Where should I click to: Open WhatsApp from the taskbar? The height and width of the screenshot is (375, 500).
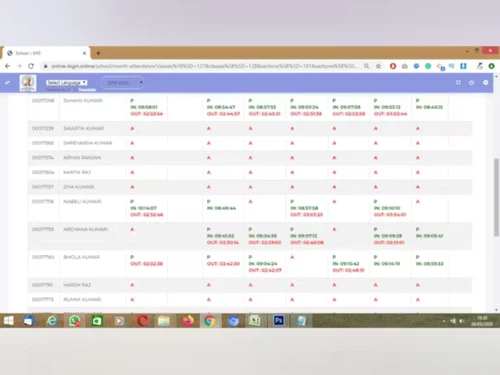(x=74, y=321)
